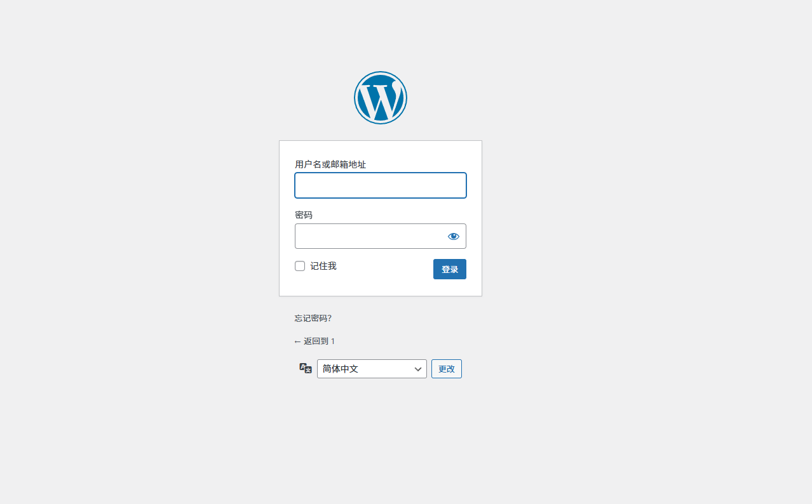This screenshot has height=504, width=812.
Task: Show password using the eye icon
Action: (453, 236)
